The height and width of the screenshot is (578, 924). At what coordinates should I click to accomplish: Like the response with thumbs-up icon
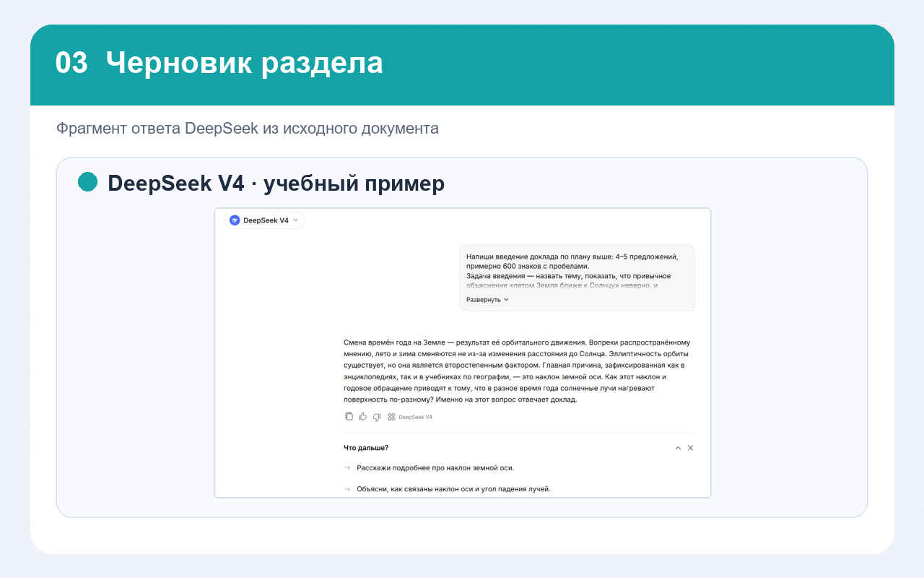pyautogui.click(x=363, y=417)
